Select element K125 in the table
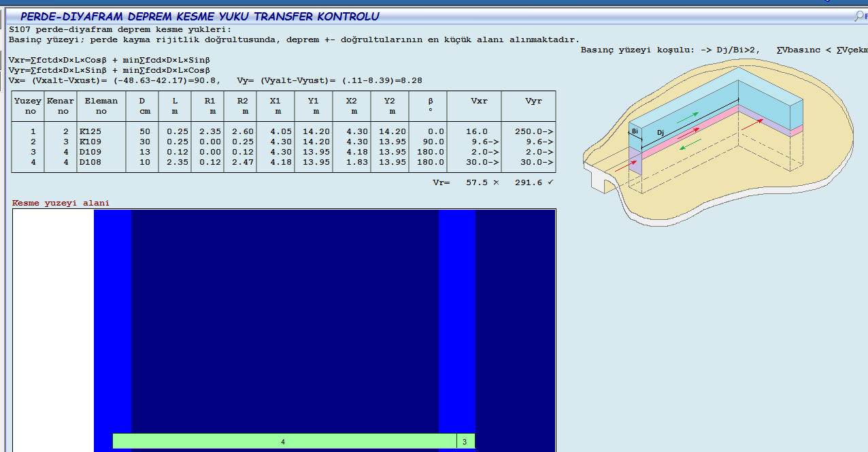The width and height of the screenshot is (868, 452). [x=90, y=131]
